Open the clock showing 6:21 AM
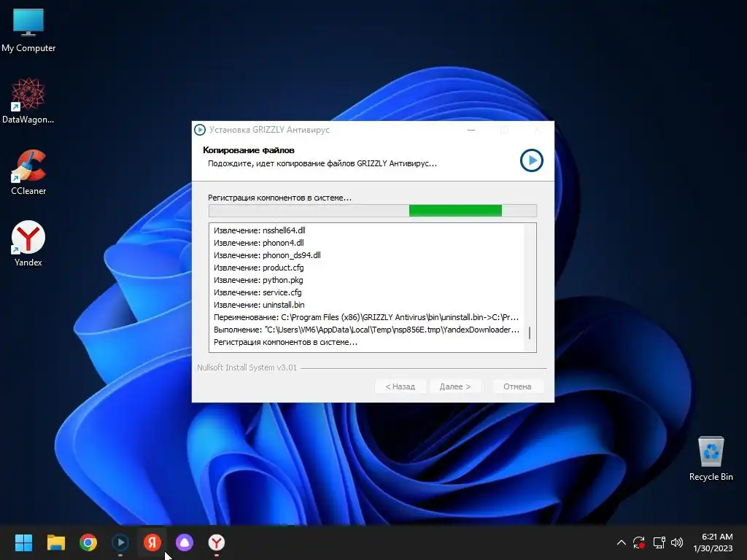The image size is (747, 560). pos(713,542)
